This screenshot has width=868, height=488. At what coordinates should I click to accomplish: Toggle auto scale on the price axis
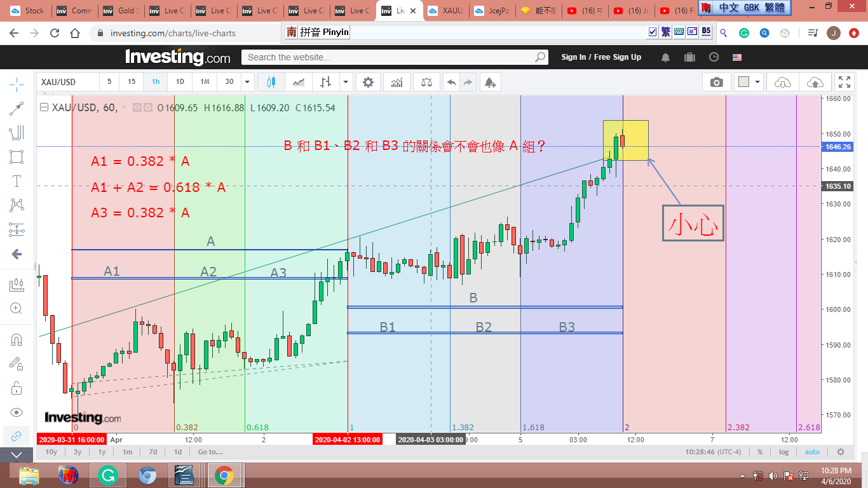coord(812,452)
